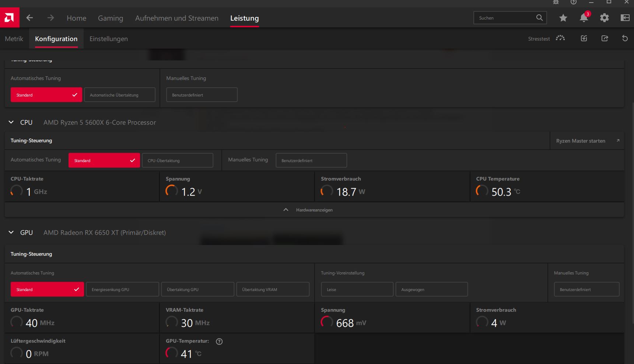634x364 pixels.
Task: Select the Konfiguration subtab
Action: click(56, 39)
